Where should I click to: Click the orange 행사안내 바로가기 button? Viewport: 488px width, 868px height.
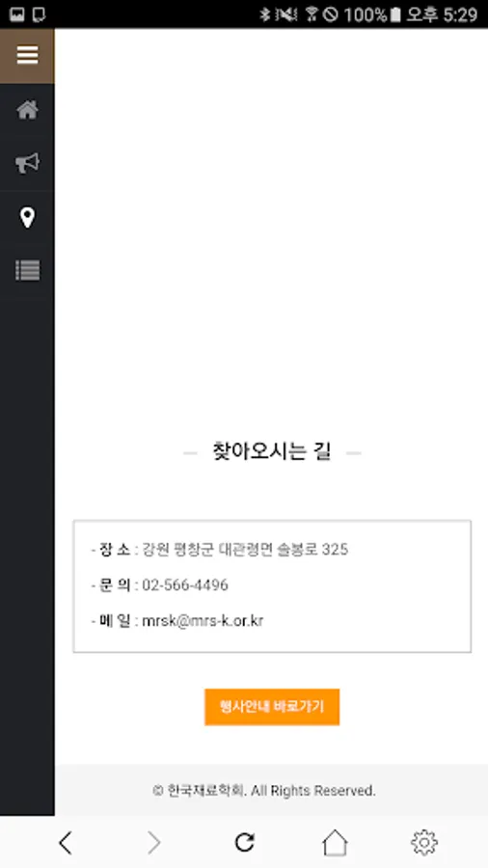click(x=272, y=707)
